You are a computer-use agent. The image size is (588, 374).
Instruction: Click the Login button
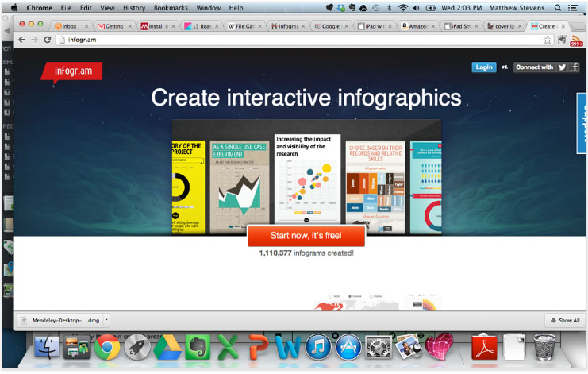click(x=484, y=67)
